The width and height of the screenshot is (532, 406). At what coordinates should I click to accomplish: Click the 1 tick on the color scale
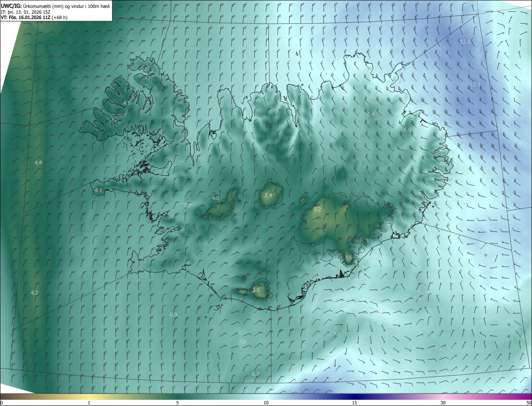89,403
